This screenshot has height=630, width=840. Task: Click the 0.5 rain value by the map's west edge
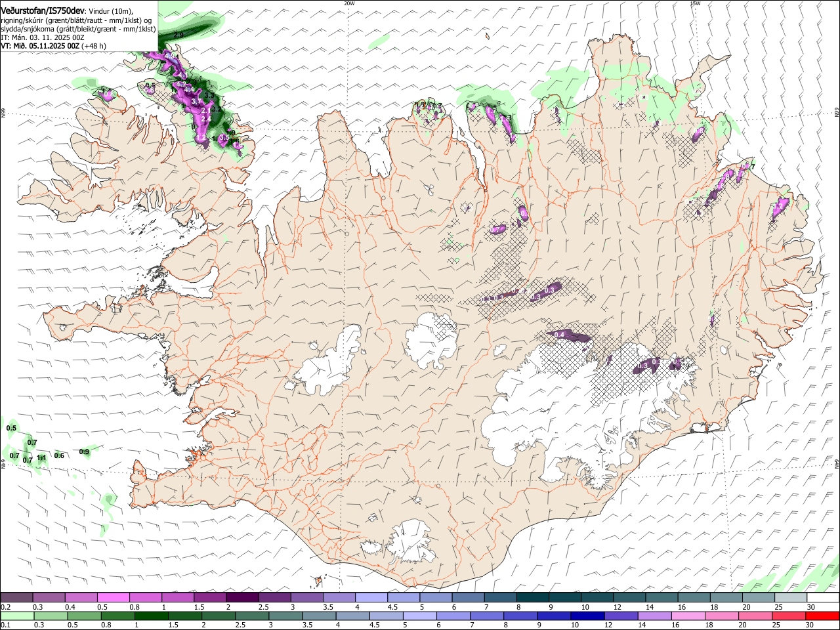coord(11,428)
